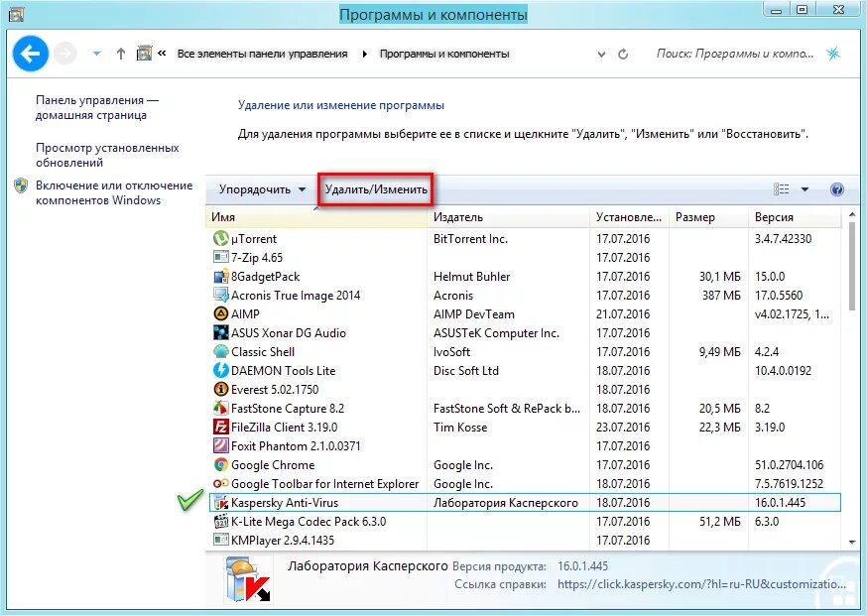
Task: Click the vertical scrollbar thumb
Action: 852,266
